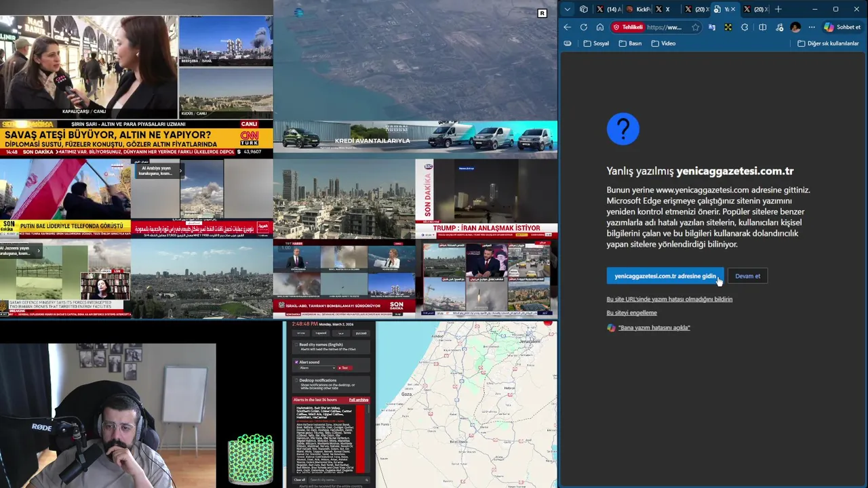Click the Devam et button
868x488 pixels.
pyautogui.click(x=747, y=276)
